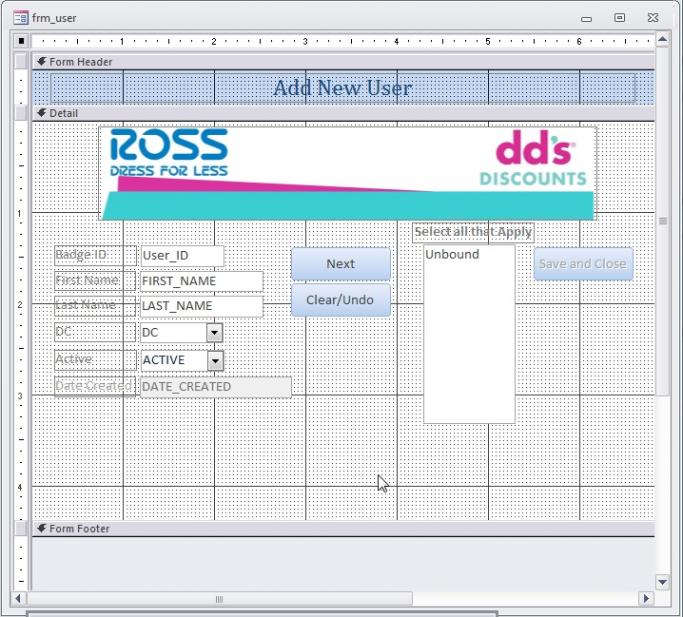Click the Form Header section selector box
The image size is (683, 617).
click(21, 62)
